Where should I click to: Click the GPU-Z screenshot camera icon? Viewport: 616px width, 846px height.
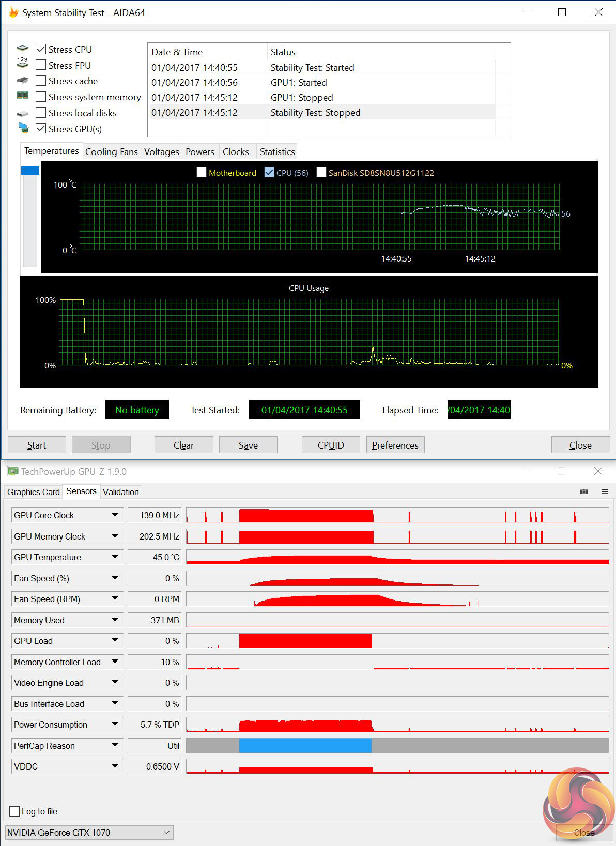pos(584,491)
